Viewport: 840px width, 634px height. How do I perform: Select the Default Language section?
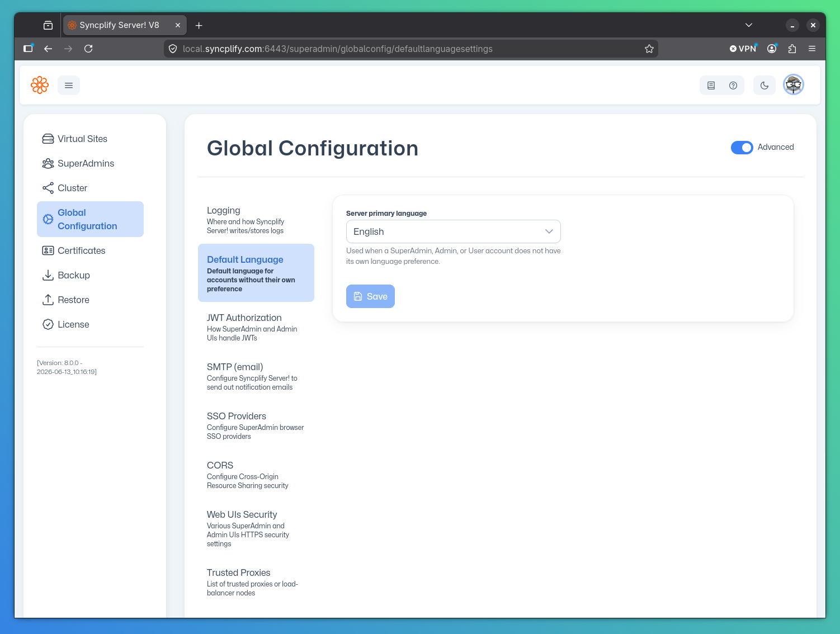(x=256, y=273)
